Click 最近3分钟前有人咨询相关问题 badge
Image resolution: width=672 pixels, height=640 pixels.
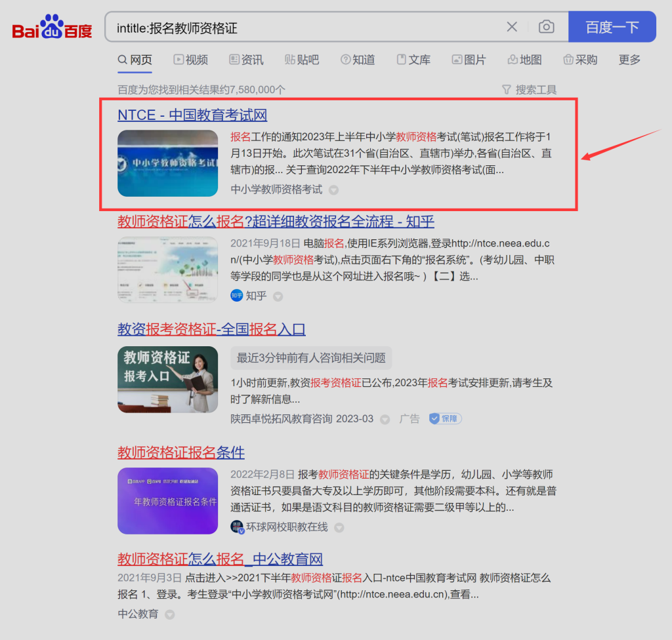coord(311,357)
